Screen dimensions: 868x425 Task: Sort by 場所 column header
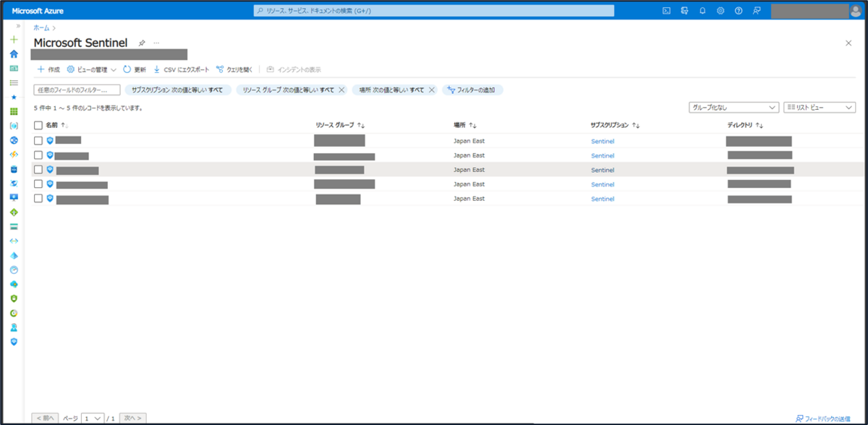465,125
